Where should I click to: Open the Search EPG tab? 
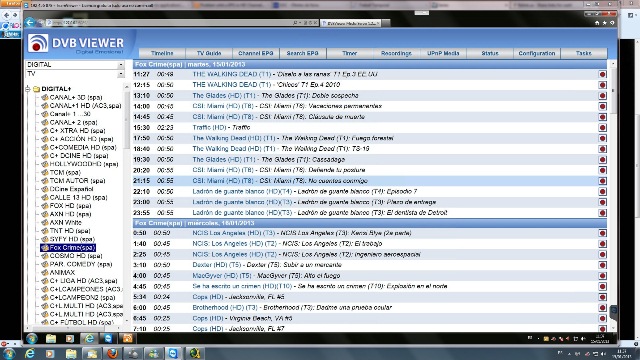pyautogui.click(x=302, y=53)
